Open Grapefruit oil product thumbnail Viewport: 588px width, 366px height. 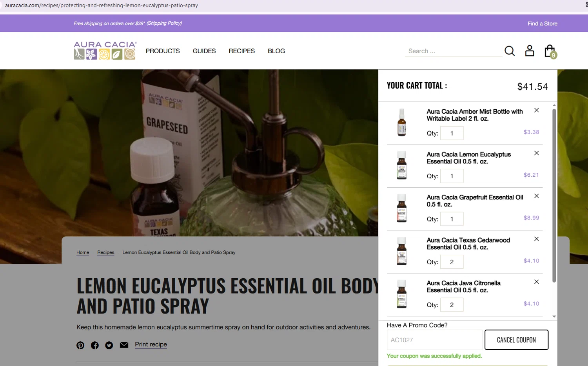point(401,208)
